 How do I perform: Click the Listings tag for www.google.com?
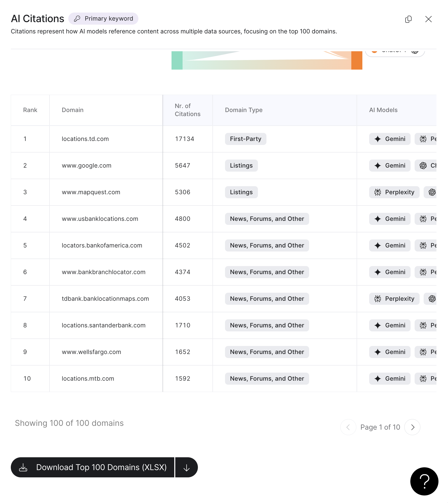(x=241, y=166)
